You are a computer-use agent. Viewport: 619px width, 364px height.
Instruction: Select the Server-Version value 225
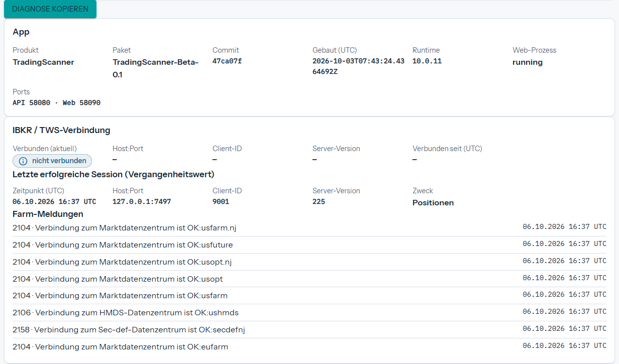[319, 202]
